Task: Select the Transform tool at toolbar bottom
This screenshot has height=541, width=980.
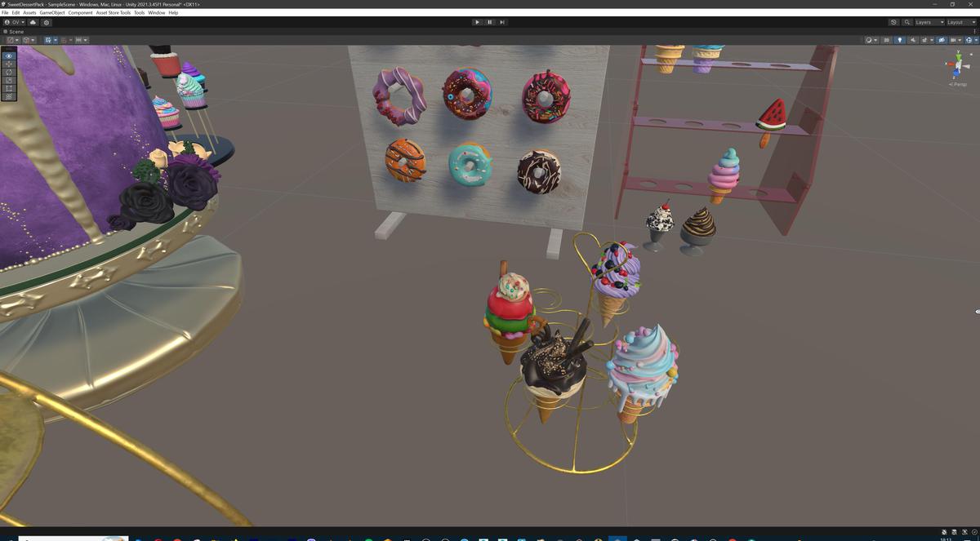Action: (x=8, y=94)
